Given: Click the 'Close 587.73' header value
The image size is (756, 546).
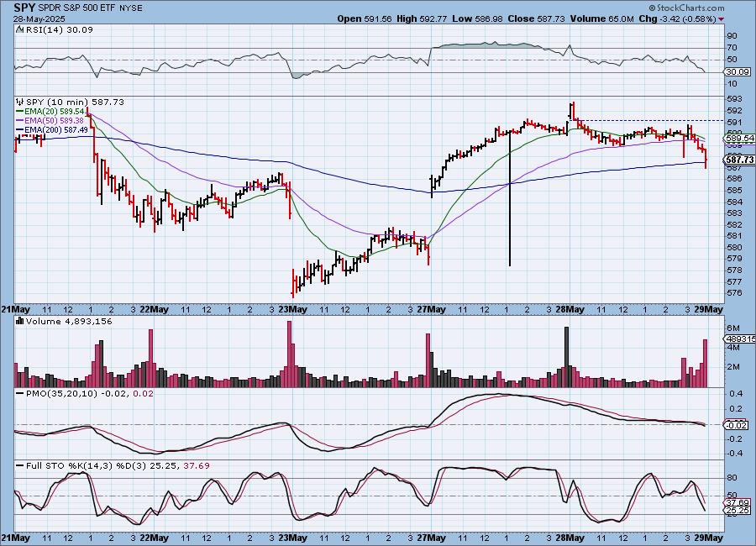Looking at the screenshot, I should [536, 18].
